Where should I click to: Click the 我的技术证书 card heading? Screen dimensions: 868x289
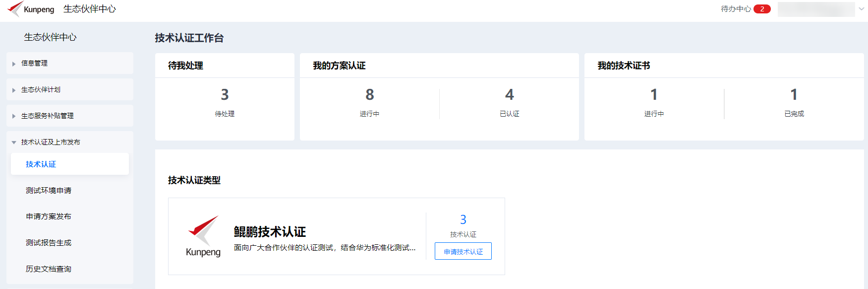tap(624, 66)
